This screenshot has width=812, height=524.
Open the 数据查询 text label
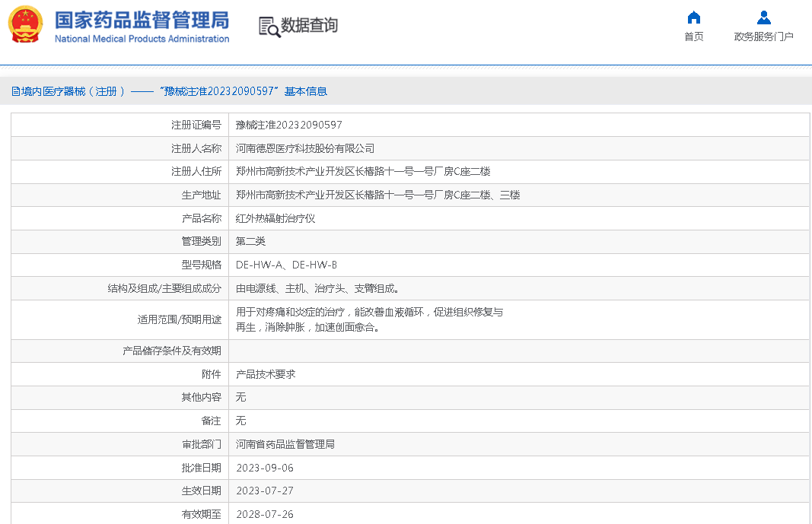click(310, 26)
